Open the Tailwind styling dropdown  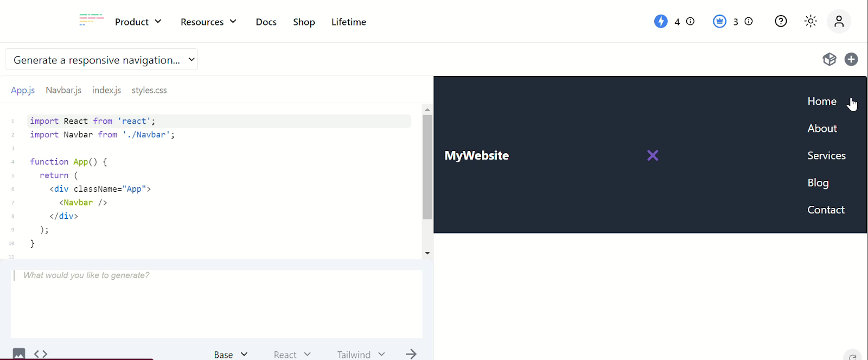(361, 355)
